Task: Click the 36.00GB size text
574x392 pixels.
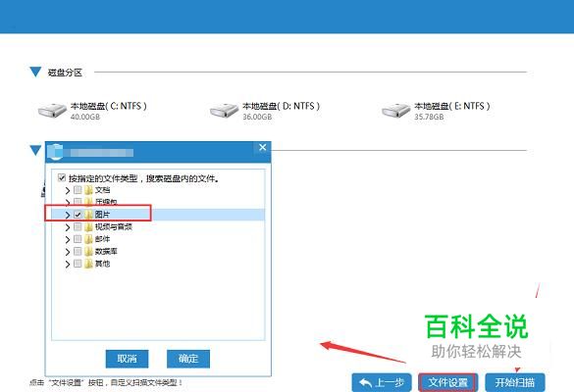Action: (257, 117)
